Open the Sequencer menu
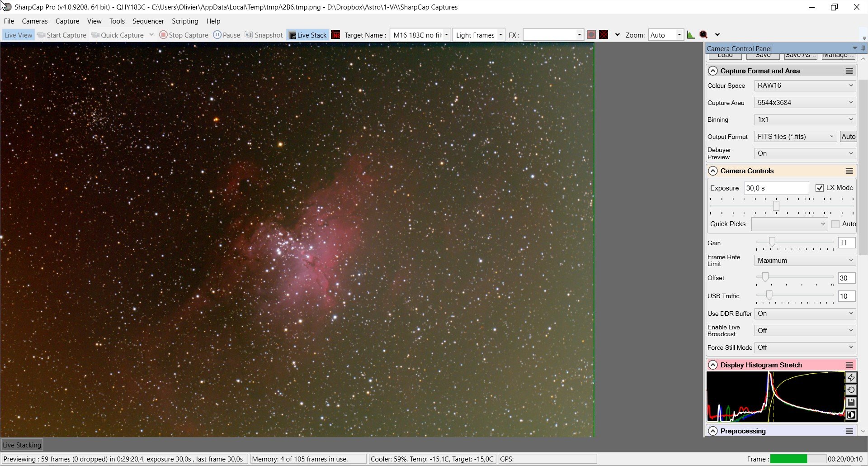The height and width of the screenshot is (466, 868). (x=148, y=21)
